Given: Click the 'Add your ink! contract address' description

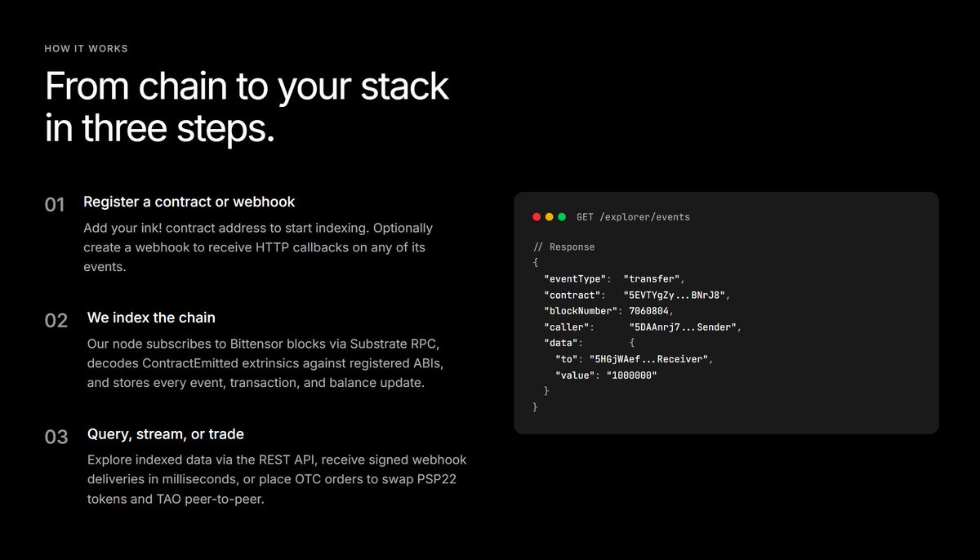Looking at the screenshot, I should [258, 247].
